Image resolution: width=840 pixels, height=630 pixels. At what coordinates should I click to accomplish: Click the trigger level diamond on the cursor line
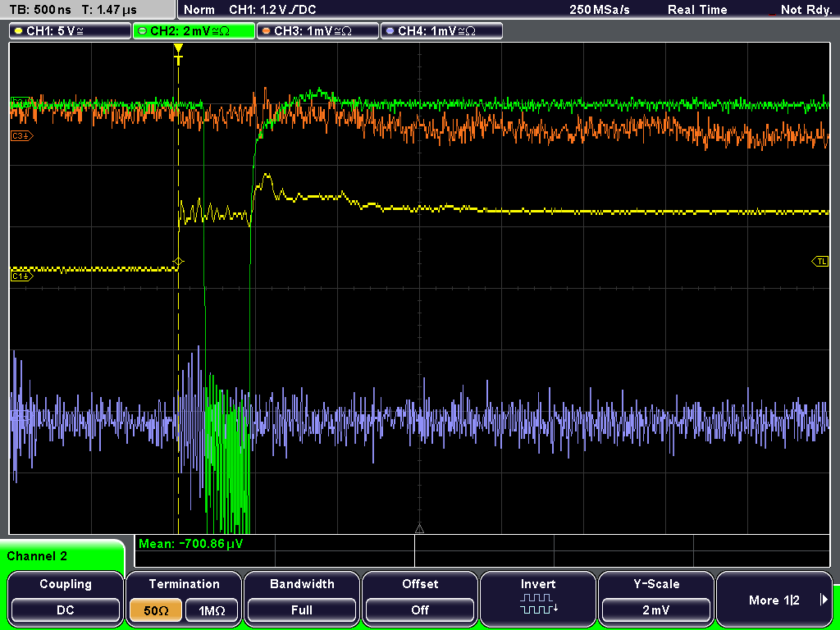(x=178, y=262)
